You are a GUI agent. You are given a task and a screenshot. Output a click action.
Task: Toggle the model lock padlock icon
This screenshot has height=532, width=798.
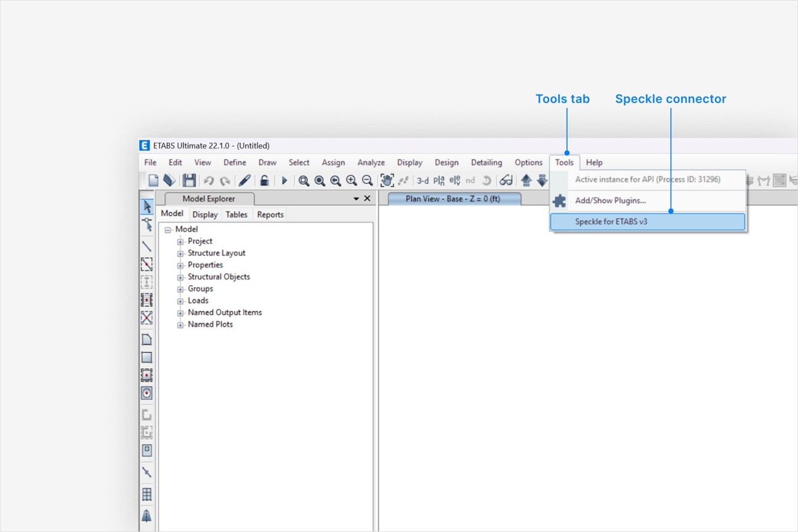point(264,180)
